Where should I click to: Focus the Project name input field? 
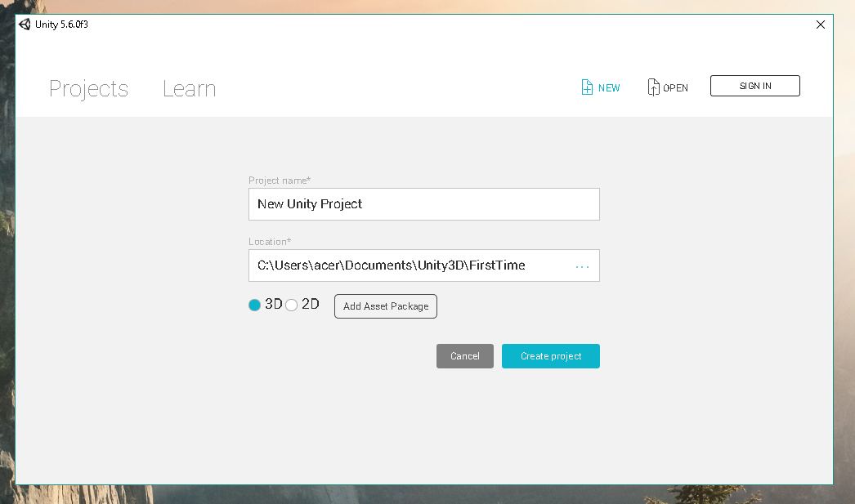pyautogui.click(x=423, y=204)
